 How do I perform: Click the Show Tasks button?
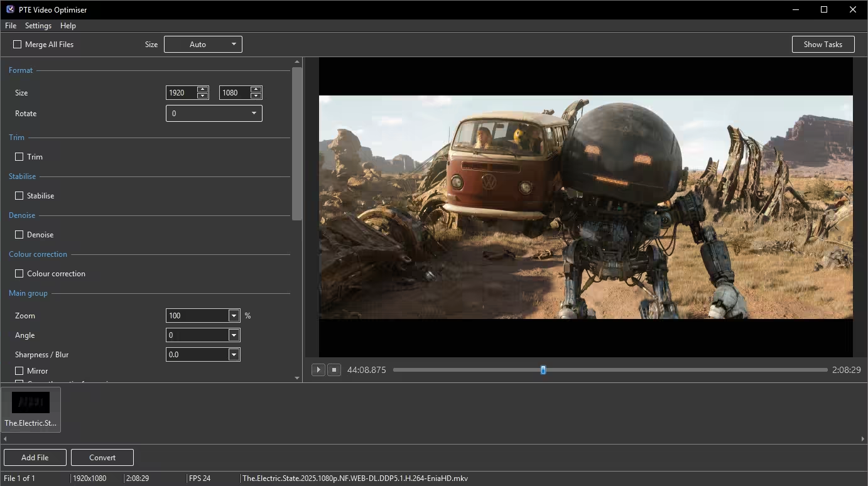(823, 45)
